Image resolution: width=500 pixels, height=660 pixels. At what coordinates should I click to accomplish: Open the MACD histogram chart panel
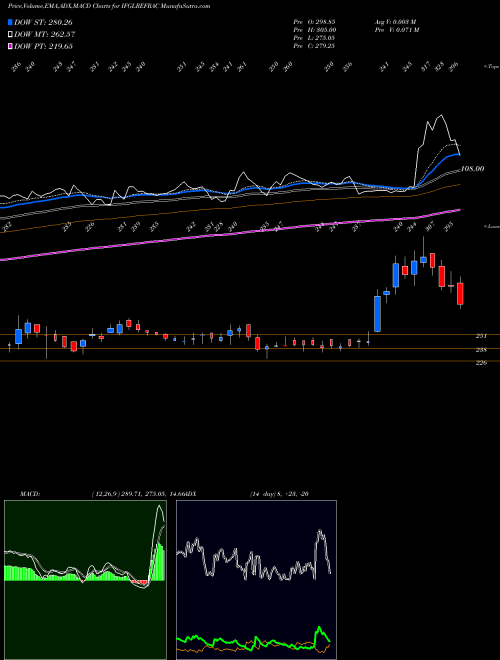coord(85,580)
